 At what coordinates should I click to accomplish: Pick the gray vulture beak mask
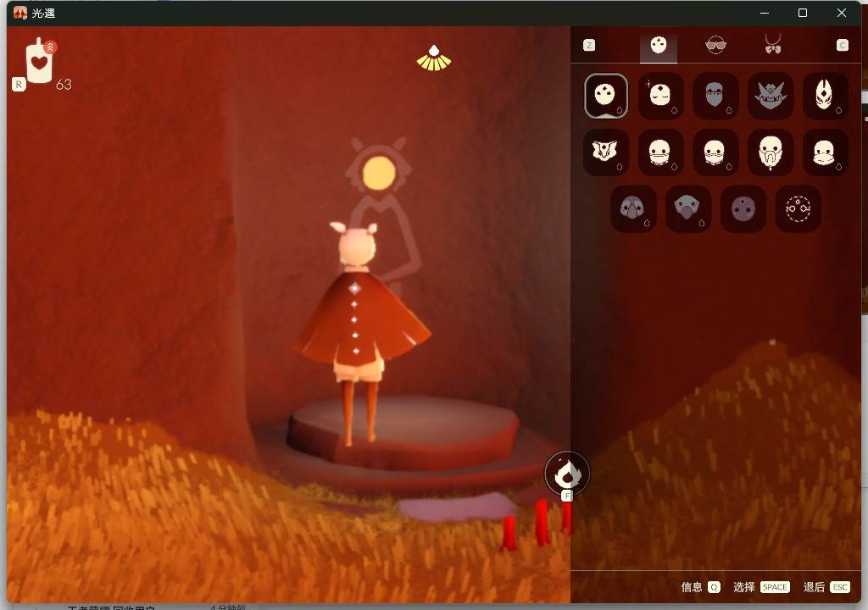click(688, 208)
